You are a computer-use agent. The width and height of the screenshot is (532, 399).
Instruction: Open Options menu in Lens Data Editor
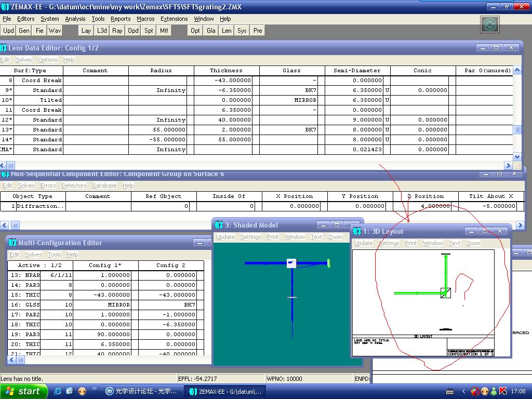point(47,60)
